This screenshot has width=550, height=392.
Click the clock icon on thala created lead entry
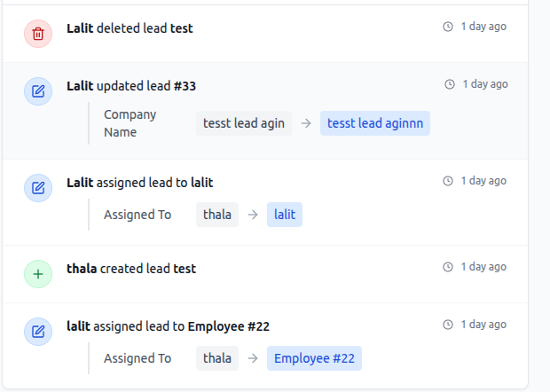tap(448, 267)
